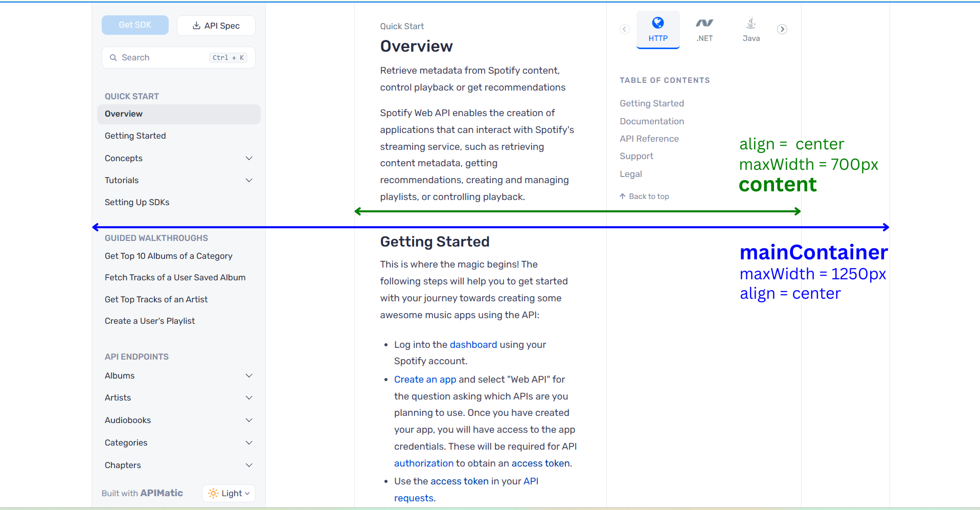Viewport: 980px width, 510px height.
Task: Expand the Albums endpoint chevron
Action: coord(249,376)
